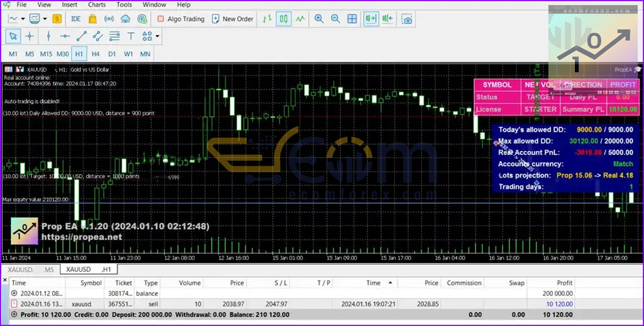Select the vertical line drawing tool
Viewport: 644px width, 326px height.
pos(48,36)
